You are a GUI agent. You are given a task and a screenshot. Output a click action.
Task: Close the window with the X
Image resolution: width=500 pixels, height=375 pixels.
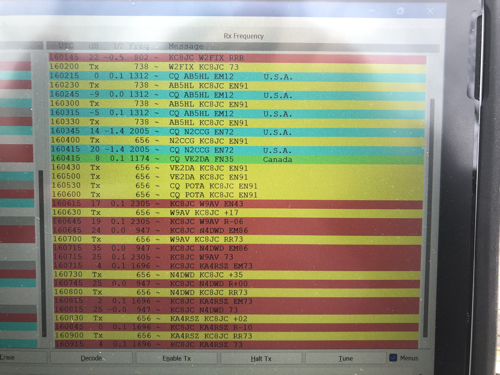coord(430,11)
